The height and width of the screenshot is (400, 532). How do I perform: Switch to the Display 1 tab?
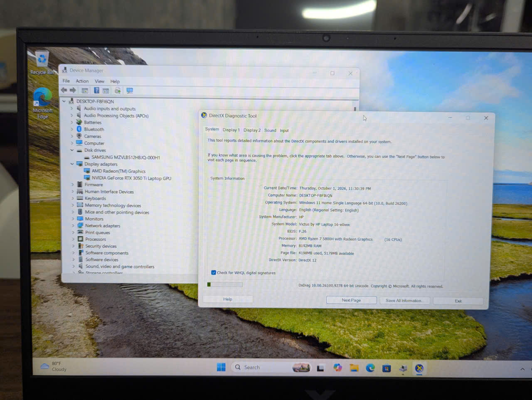(231, 130)
